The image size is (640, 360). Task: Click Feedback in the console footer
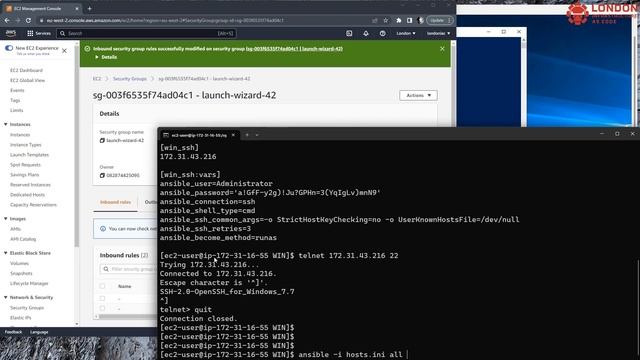click(x=13, y=332)
